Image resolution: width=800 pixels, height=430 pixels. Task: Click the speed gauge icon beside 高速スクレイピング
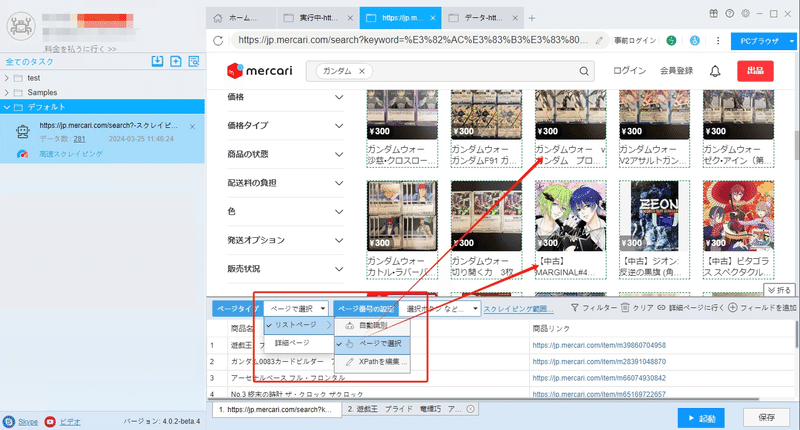coord(22,154)
